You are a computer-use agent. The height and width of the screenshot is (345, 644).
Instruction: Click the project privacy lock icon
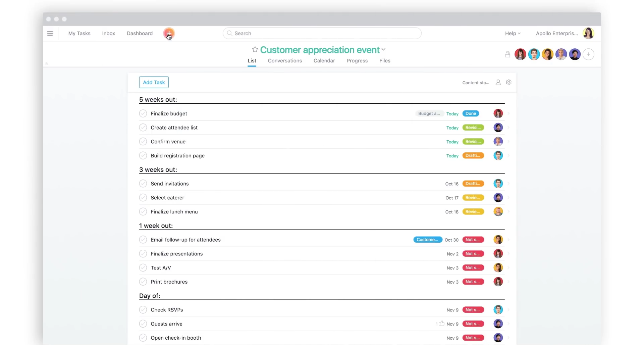(x=507, y=54)
